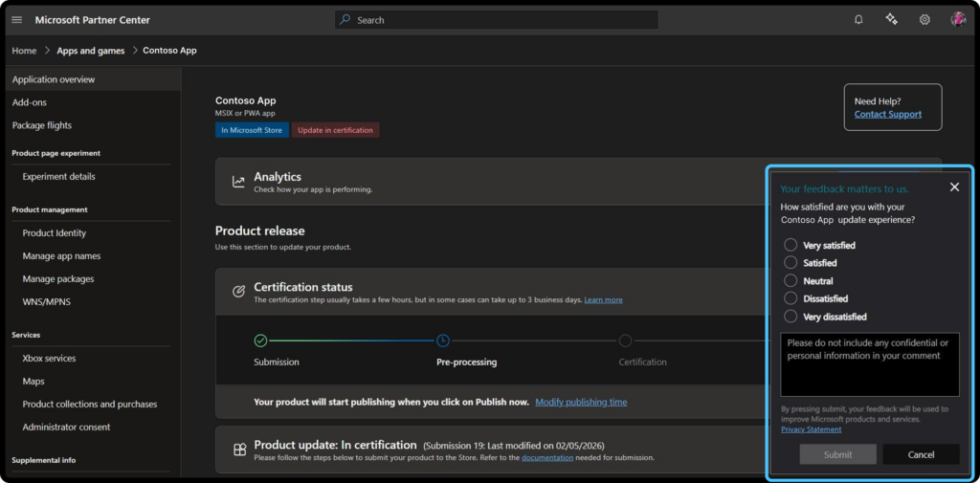Open Product collections and purchases
Viewport: 980px width, 483px height.
coord(90,405)
